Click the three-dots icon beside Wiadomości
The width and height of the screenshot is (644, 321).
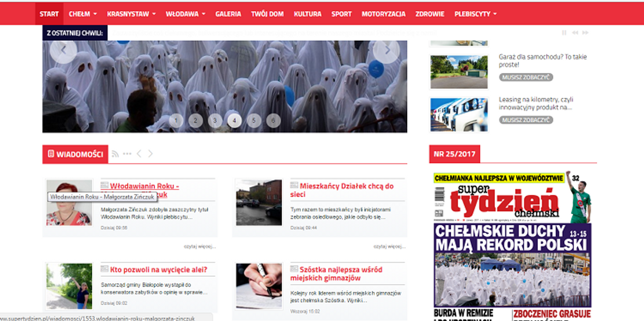click(x=127, y=154)
